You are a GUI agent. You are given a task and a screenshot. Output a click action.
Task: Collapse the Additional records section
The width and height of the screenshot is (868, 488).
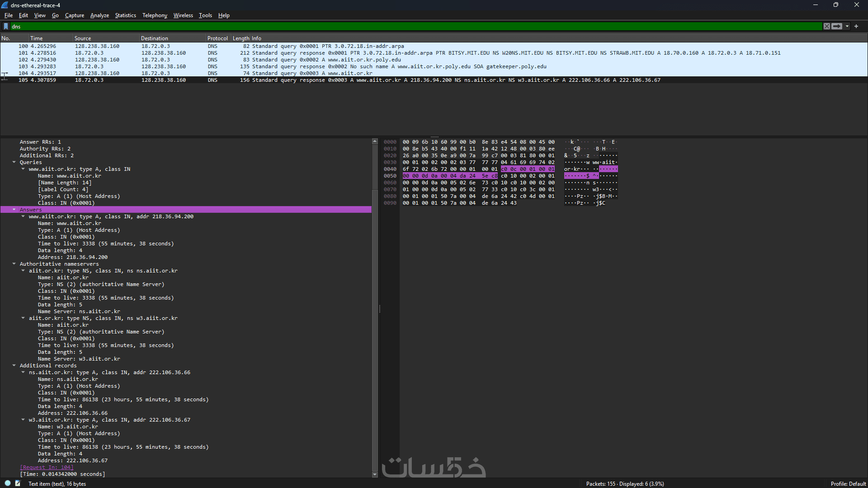coord(14,366)
